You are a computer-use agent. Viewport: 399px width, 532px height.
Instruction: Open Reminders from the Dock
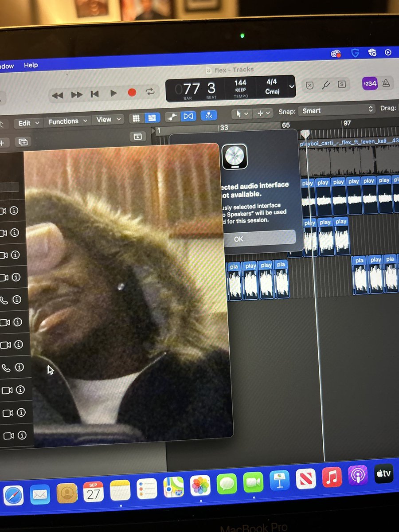coord(147,489)
